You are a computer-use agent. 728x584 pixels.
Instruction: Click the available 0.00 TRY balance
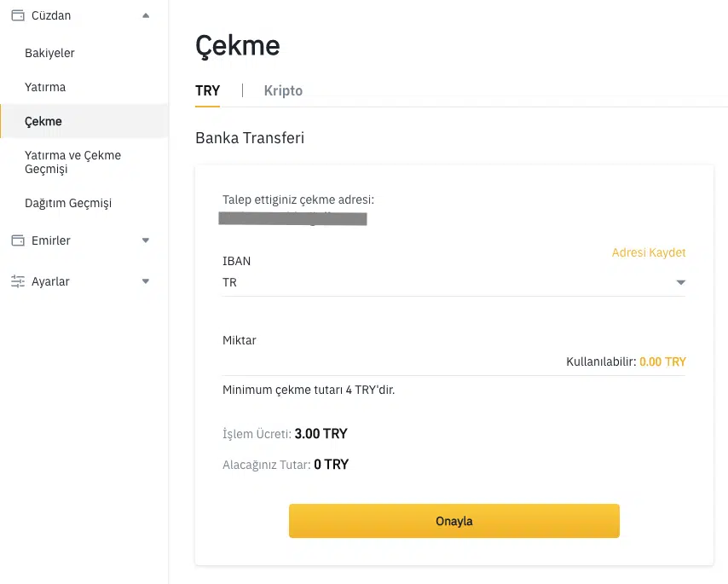point(662,361)
